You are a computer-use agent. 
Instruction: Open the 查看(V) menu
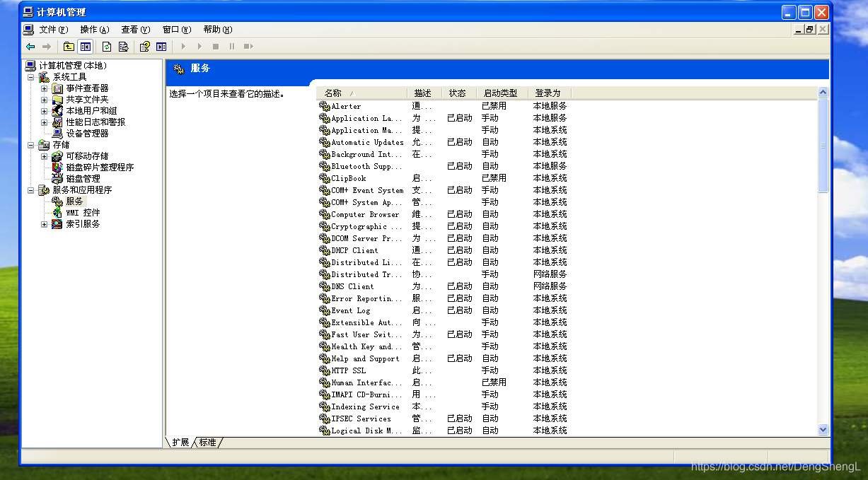tap(136, 30)
